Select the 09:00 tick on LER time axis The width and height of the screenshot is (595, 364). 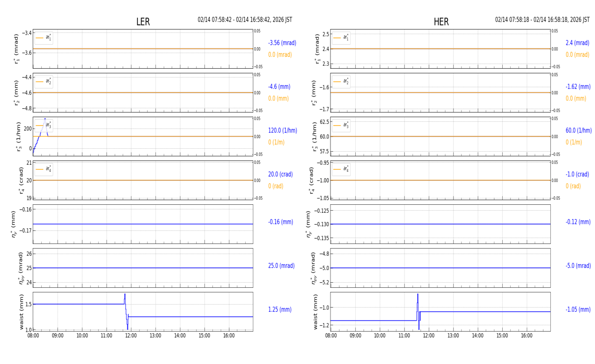(x=58, y=336)
